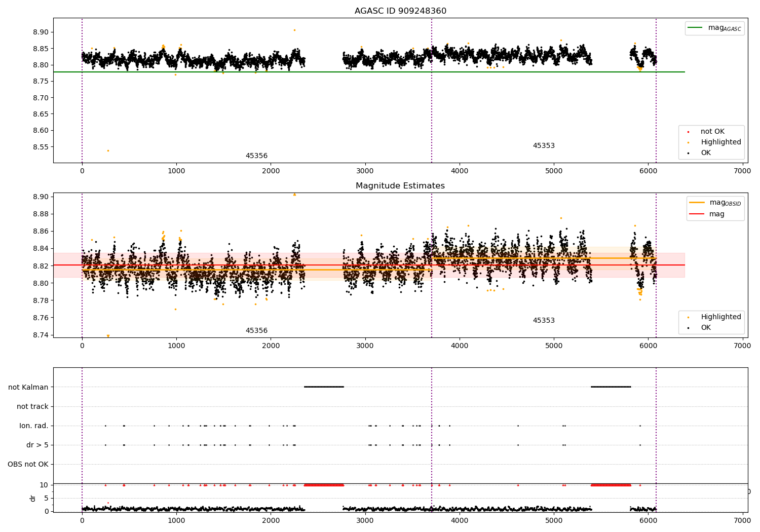Click the '45356' OBSID label in the top plot
The height and width of the screenshot is (532, 760).
256,156
